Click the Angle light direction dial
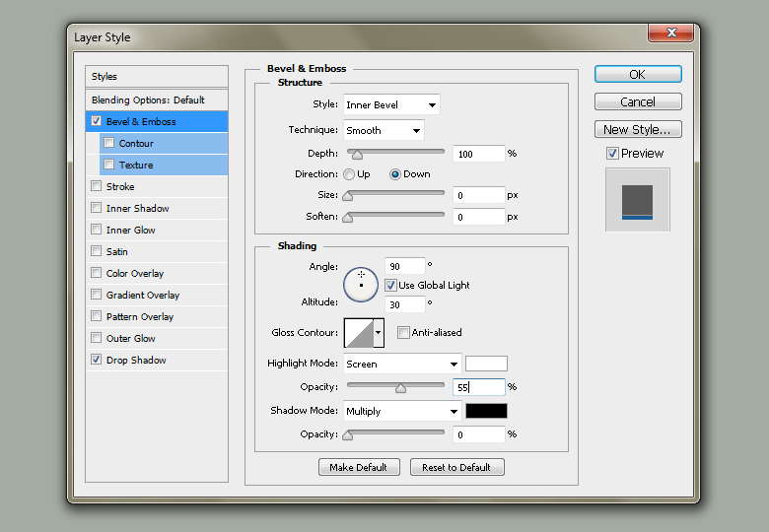 click(361, 285)
